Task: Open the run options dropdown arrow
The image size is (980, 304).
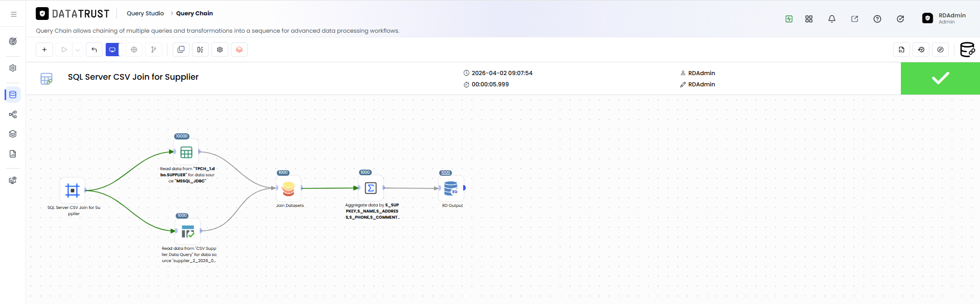Action: [x=78, y=50]
